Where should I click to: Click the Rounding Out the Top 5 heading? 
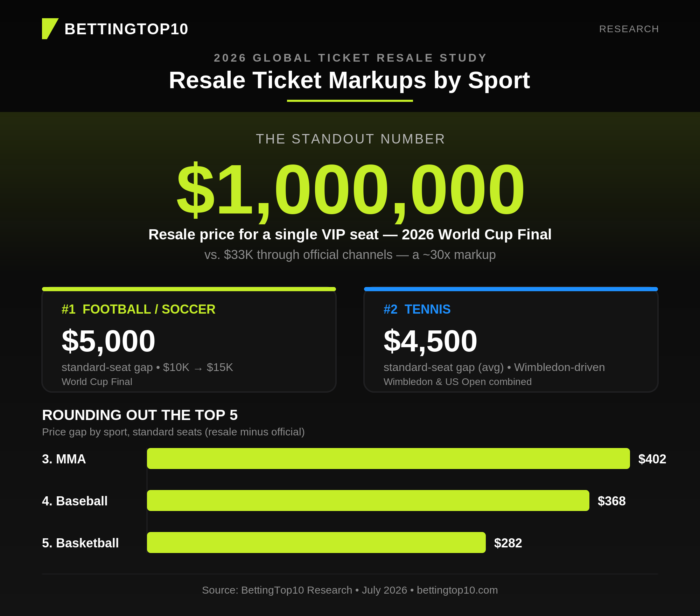click(140, 415)
